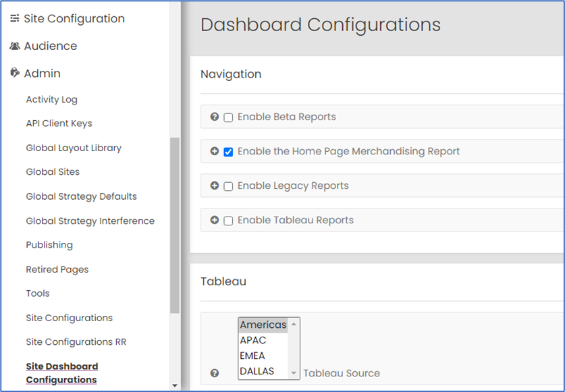Expand the Enable Legacy Reports plus icon
The image size is (565, 392).
coord(215,186)
